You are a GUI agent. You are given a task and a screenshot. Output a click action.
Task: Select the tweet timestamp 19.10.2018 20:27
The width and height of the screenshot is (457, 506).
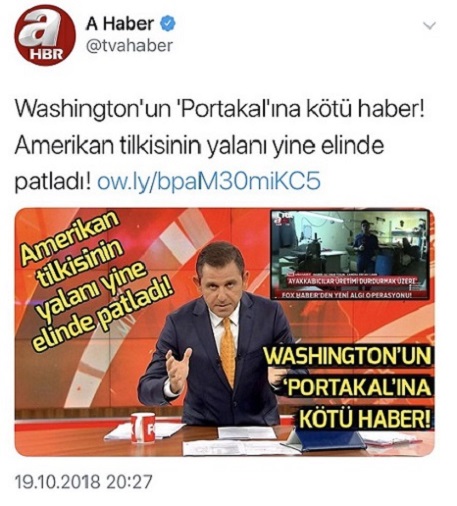(x=84, y=482)
